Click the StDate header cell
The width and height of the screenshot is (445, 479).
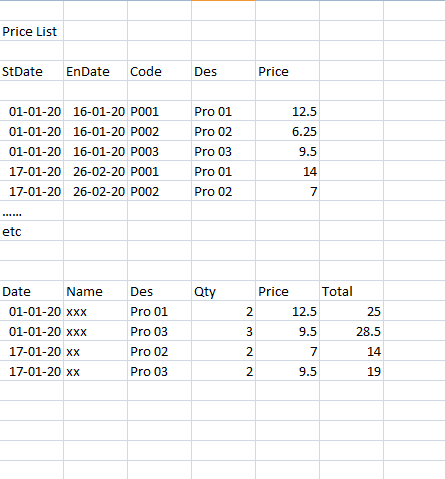(32, 71)
